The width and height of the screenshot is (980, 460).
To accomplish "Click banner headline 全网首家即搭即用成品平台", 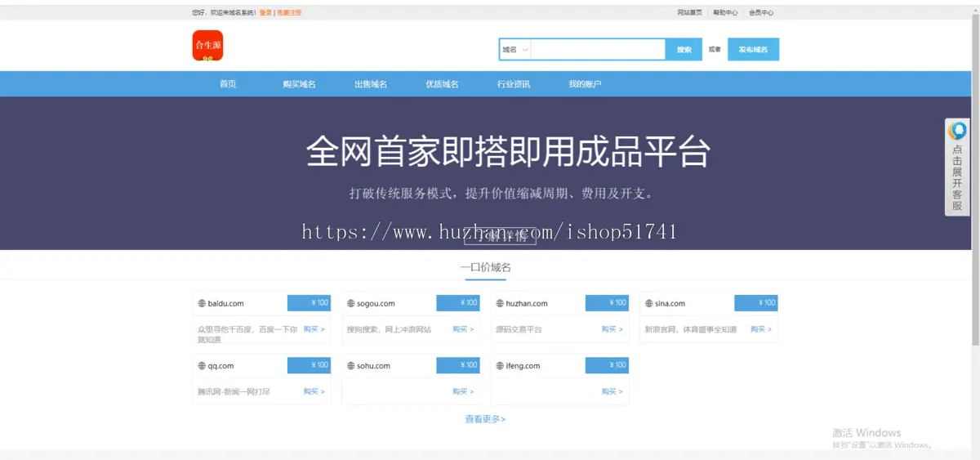I will pyautogui.click(x=508, y=152).
